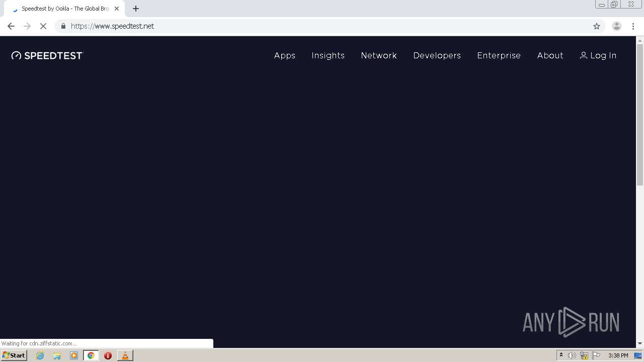Open the volume speaker control
The image size is (644, 362).
pyautogui.click(x=572, y=355)
